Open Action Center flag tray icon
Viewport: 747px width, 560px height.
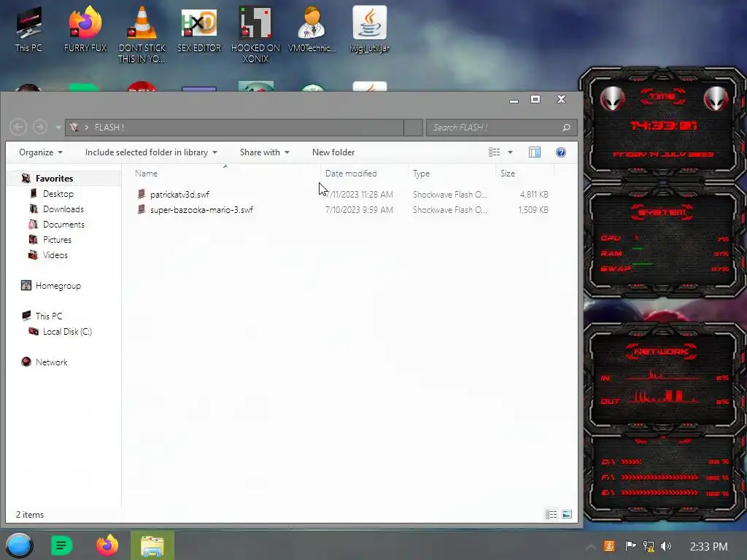630,546
